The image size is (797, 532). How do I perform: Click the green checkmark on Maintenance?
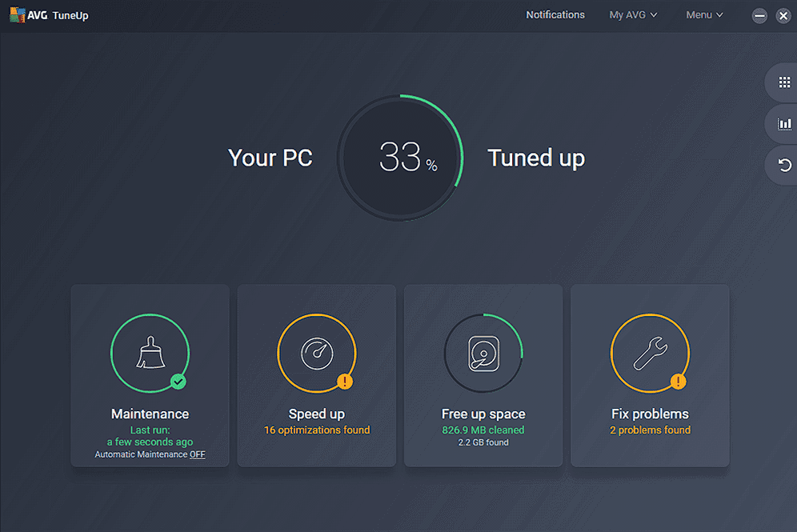coord(178,381)
